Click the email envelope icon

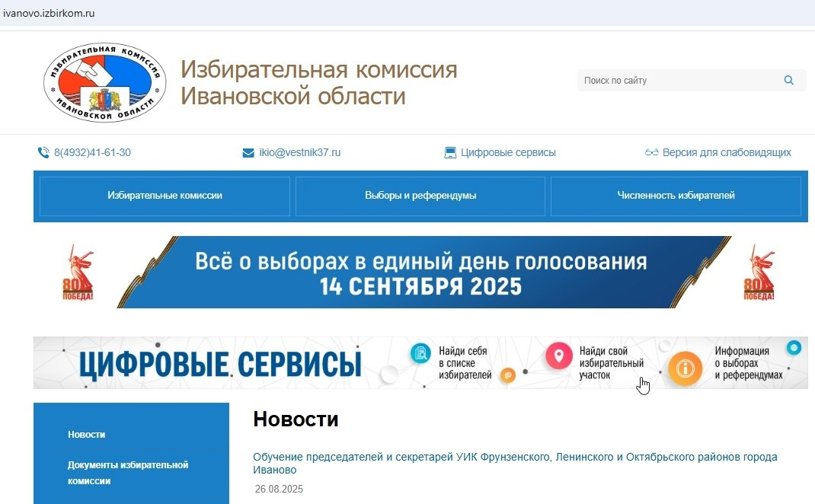pyautogui.click(x=248, y=153)
